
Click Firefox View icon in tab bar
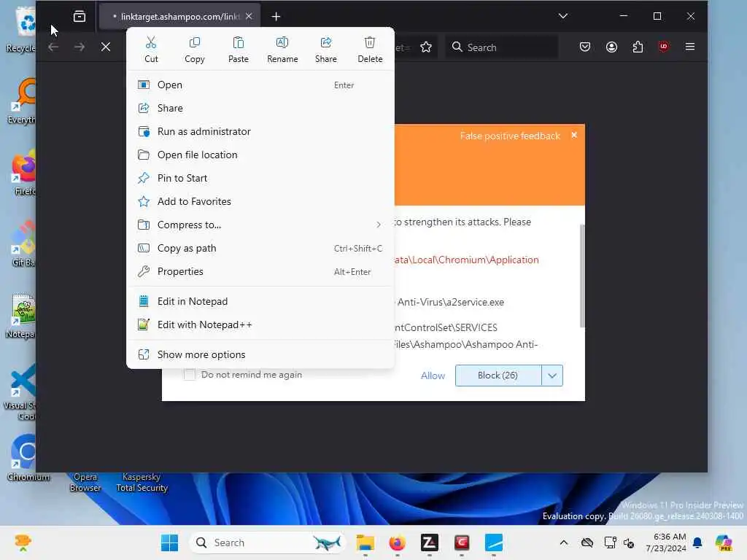tap(80, 17)
